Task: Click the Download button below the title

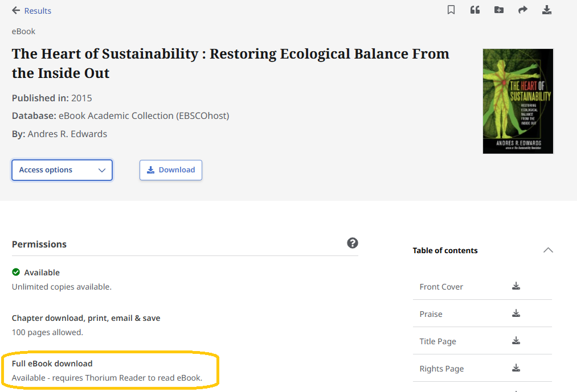Action: coord(170,170)
